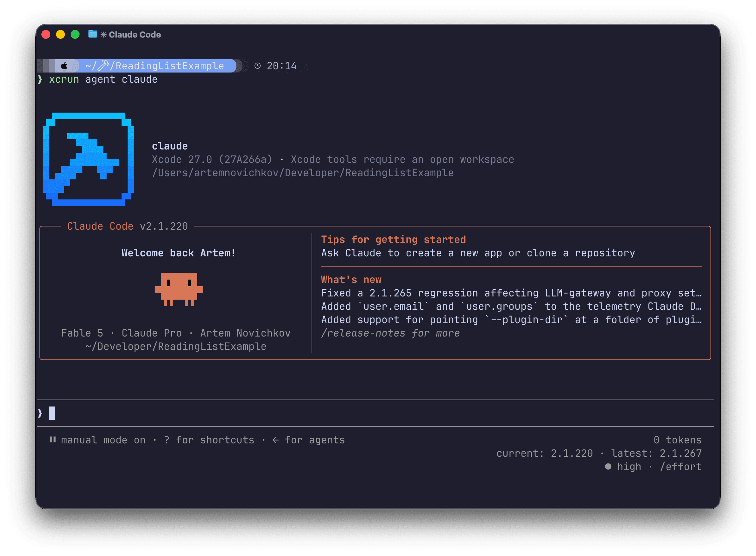Click the 'Claude Code v2.1.220' box header

coord(128,226)
